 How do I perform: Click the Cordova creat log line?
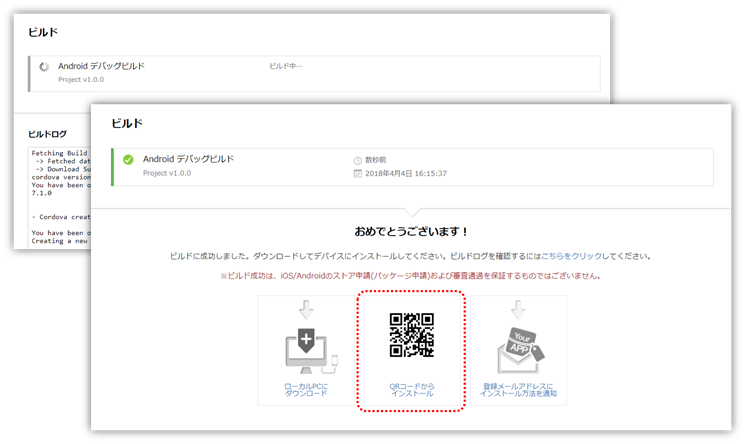[61, 217]
